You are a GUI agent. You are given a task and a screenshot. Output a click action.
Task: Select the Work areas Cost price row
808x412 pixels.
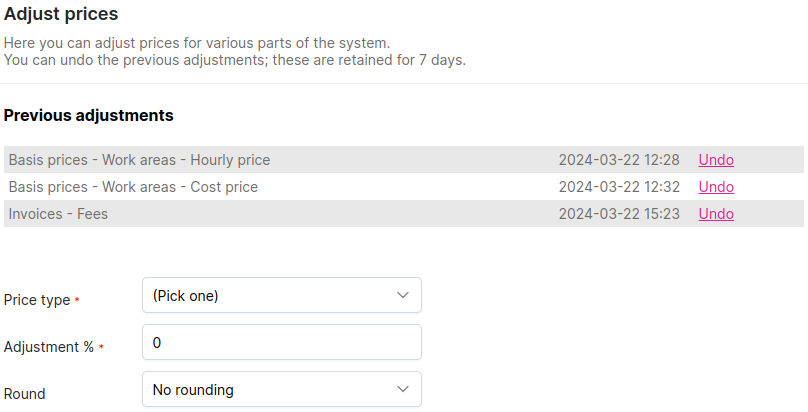[x=133, y=187]
